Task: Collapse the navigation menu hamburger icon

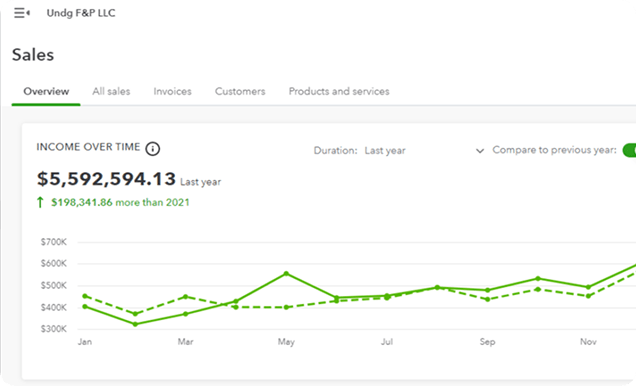Action: click(x=22, y=13)
